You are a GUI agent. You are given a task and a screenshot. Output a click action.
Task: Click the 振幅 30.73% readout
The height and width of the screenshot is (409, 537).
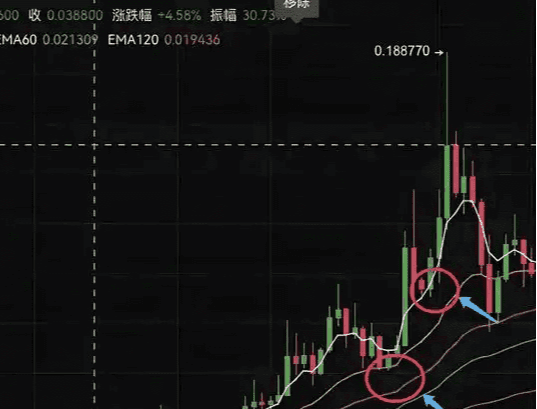pos(248,15)
